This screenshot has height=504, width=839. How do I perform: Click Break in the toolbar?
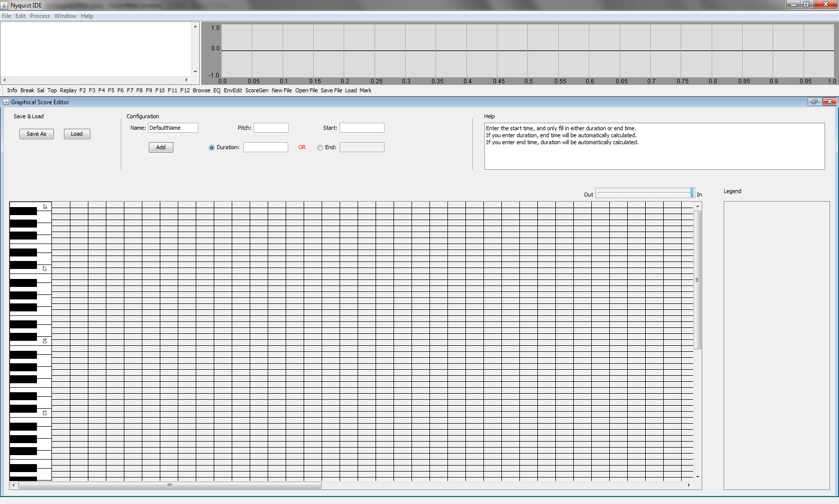click(x=27, y=90)
